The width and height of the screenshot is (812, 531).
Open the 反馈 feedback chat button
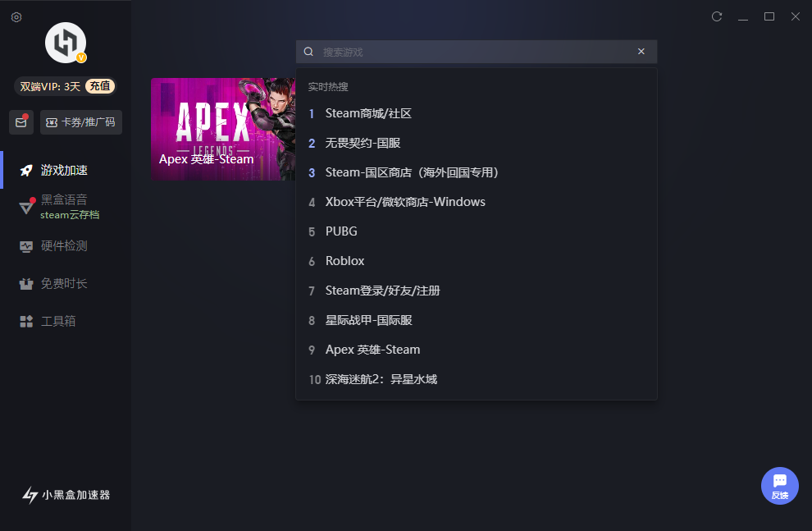780,485
